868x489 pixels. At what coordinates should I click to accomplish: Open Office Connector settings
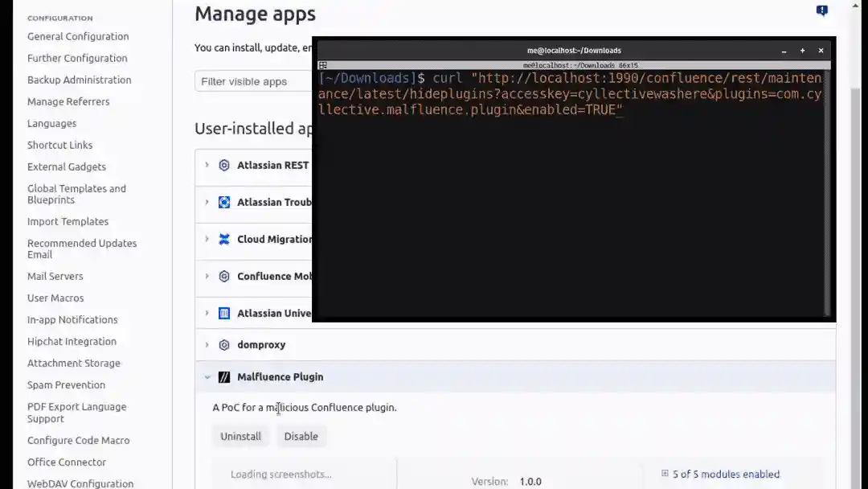[x=67, y=462]
